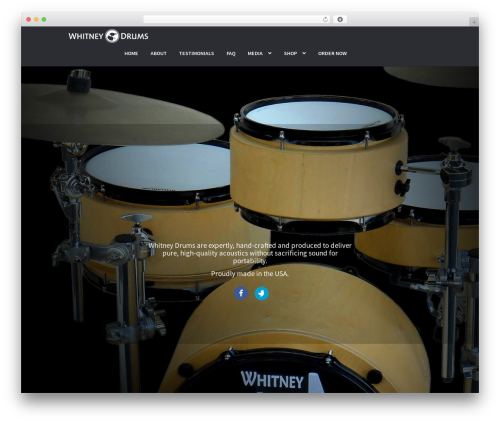Click the 'Whitney Drums are expertly' tagline paragraph
Screen dimensions: 500x423
[250, 253]
